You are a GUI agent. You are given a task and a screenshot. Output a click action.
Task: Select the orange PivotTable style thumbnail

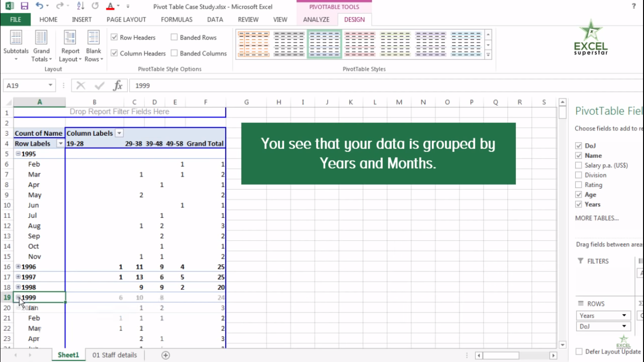[x=254, y=44]
